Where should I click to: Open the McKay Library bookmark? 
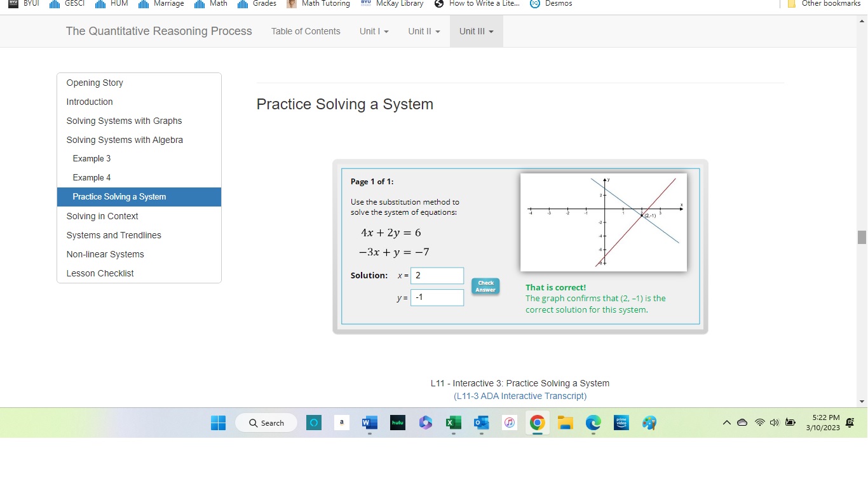click(x=392, y=4)
